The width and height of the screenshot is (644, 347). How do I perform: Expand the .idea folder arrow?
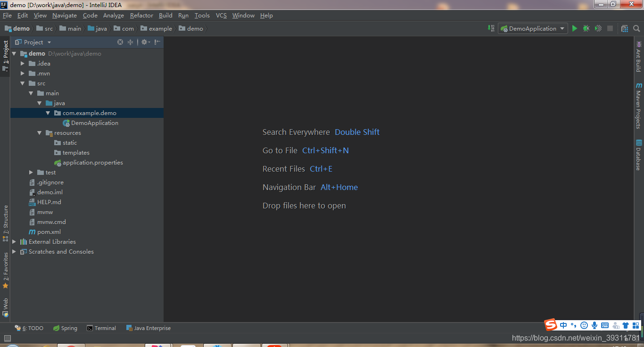pyautogui.click(x=23, y=64)
